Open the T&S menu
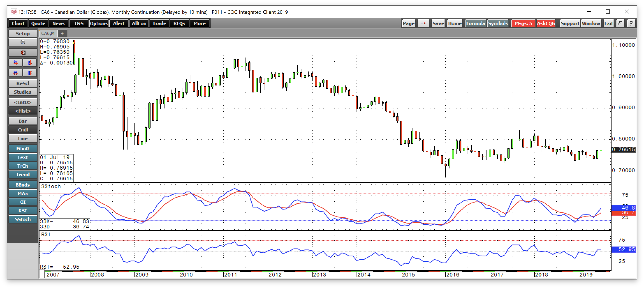644x288 pixels. pyautogui.click(x=79, y=23)
